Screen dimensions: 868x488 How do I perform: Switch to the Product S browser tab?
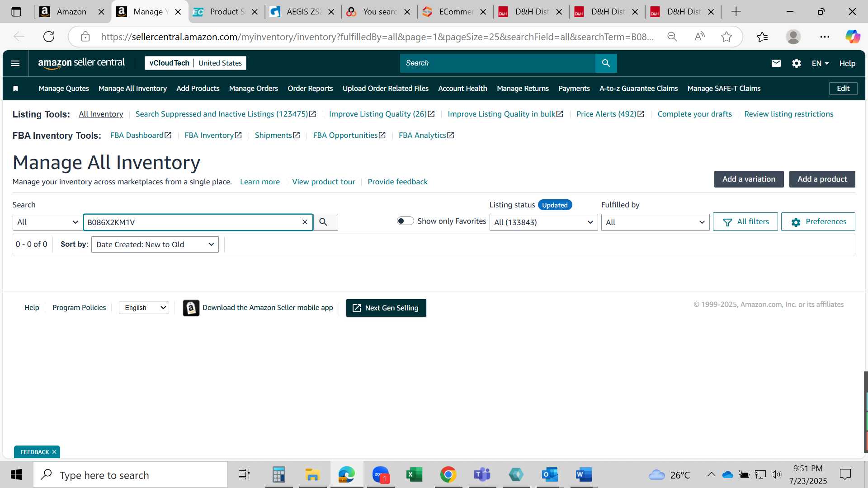pos(225,12)
